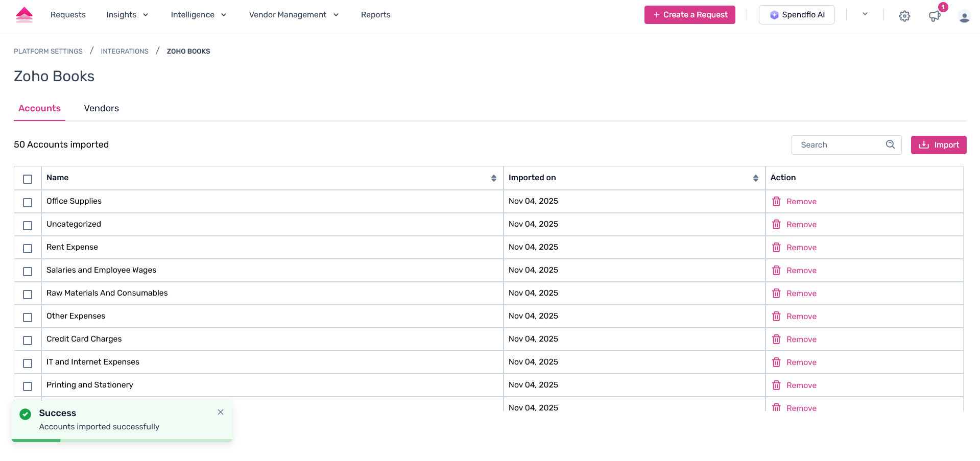Click the Spendflo logo home icon
This screenshot has width=980, height=461.
(25, 15)
